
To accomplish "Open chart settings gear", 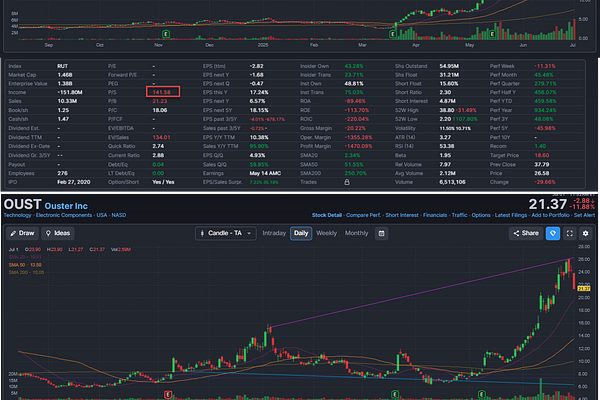I will [585, 233].
